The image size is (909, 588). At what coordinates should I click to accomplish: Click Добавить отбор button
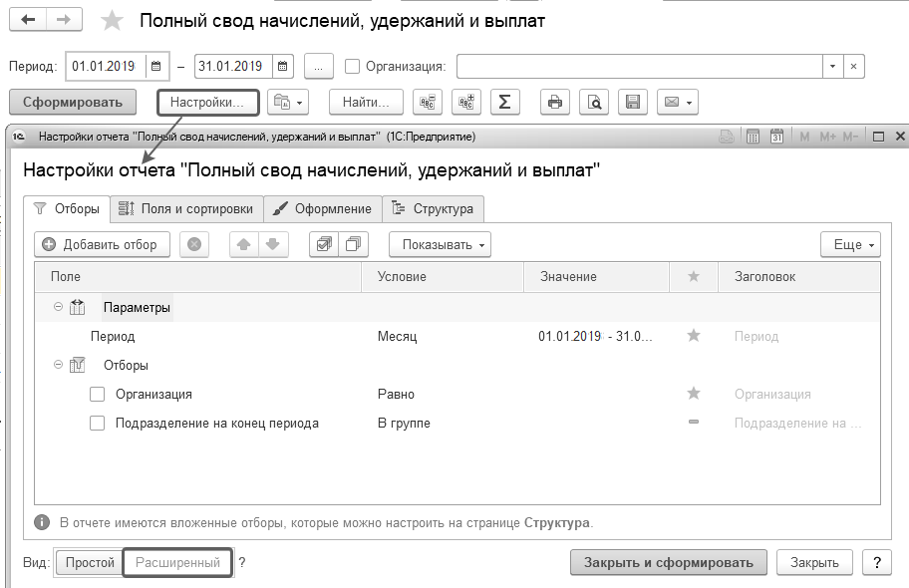tap(102, 245)
